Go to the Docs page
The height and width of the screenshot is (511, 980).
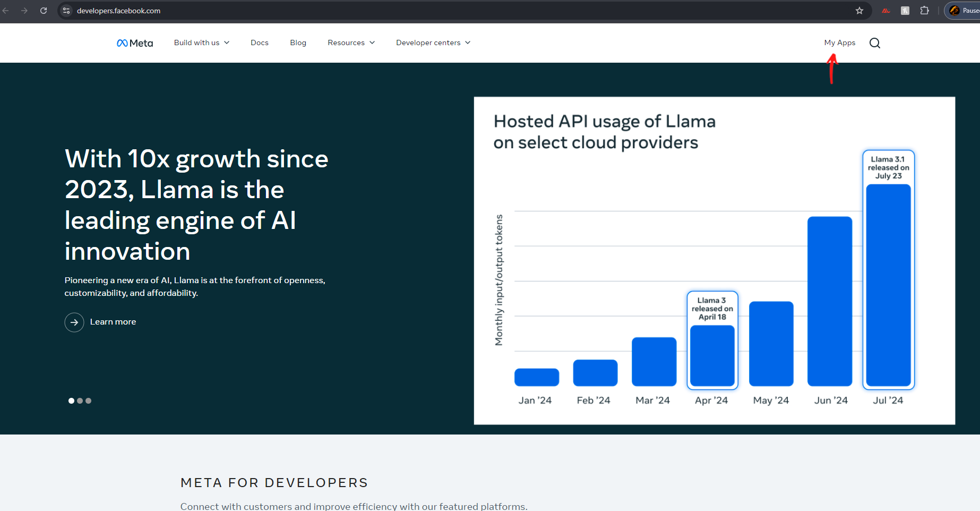[x=260, y=42]
